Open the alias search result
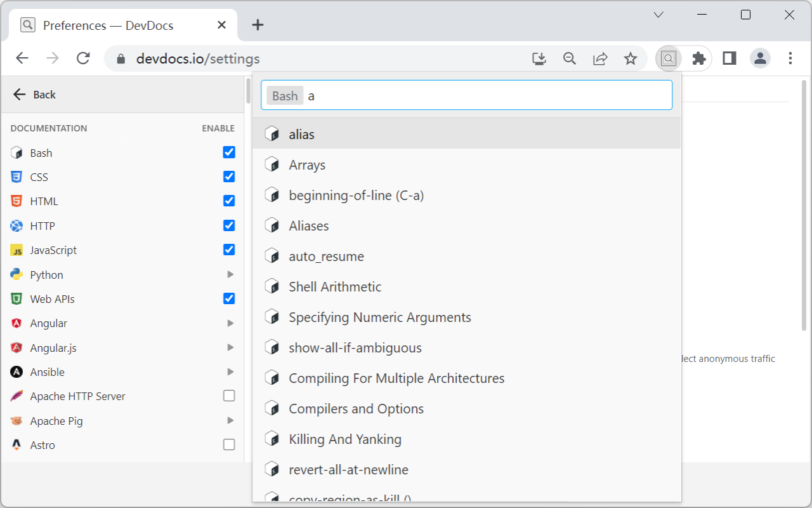This screenshot has width=812, height=508. coord(302,134)
